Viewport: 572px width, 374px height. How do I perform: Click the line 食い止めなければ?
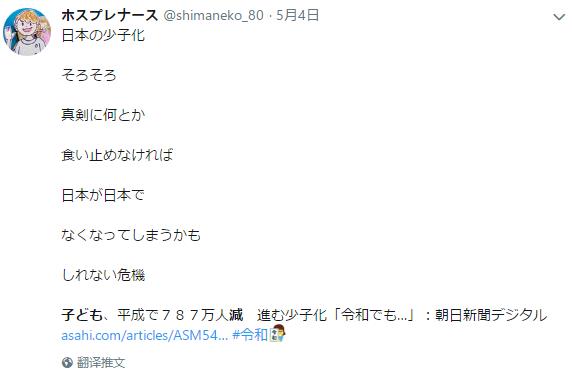coord(117,155)
